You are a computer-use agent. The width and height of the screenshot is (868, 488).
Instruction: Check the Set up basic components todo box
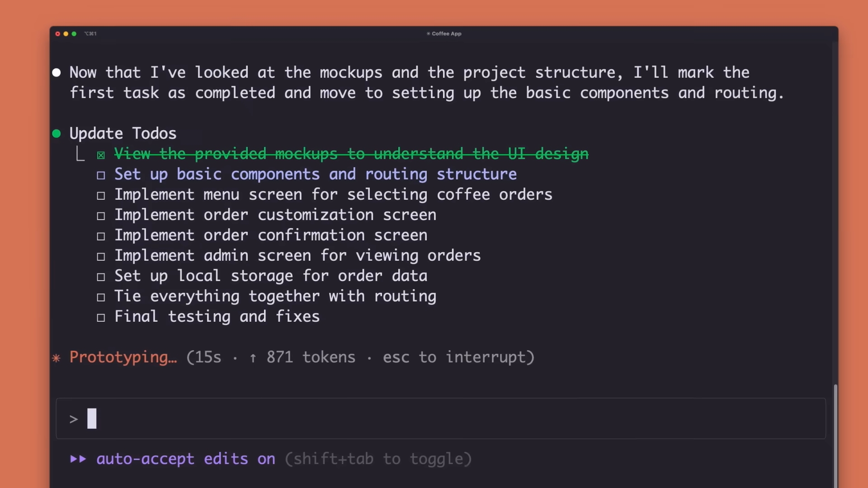tap(100, 175)
